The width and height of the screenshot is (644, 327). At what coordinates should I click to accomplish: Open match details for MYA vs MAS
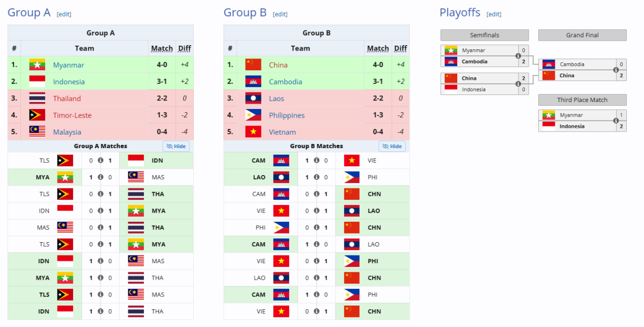coord(100,177)
